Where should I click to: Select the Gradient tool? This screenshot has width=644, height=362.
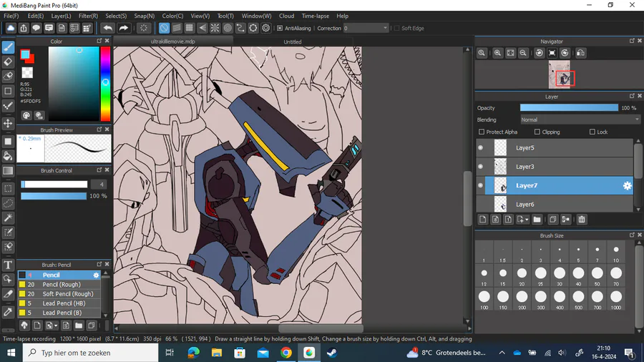pos(8,171)
